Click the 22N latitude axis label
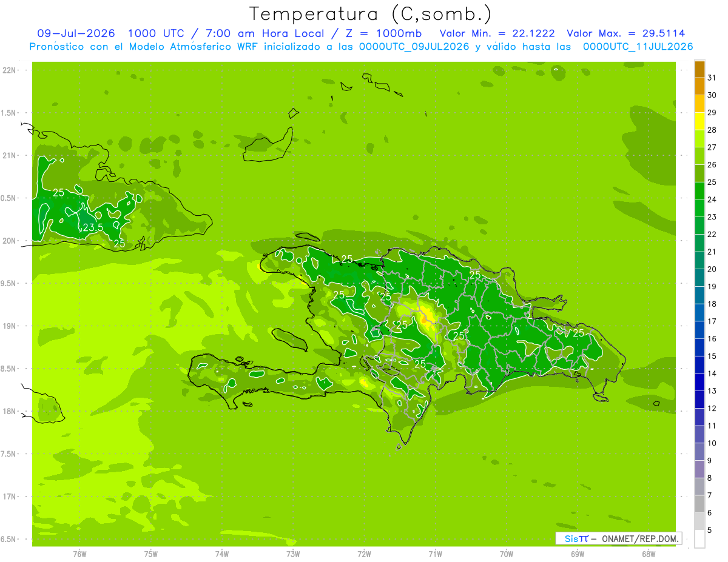Image resolution: width=728 pixels, height=562 pixels. (x=10, y=70)
